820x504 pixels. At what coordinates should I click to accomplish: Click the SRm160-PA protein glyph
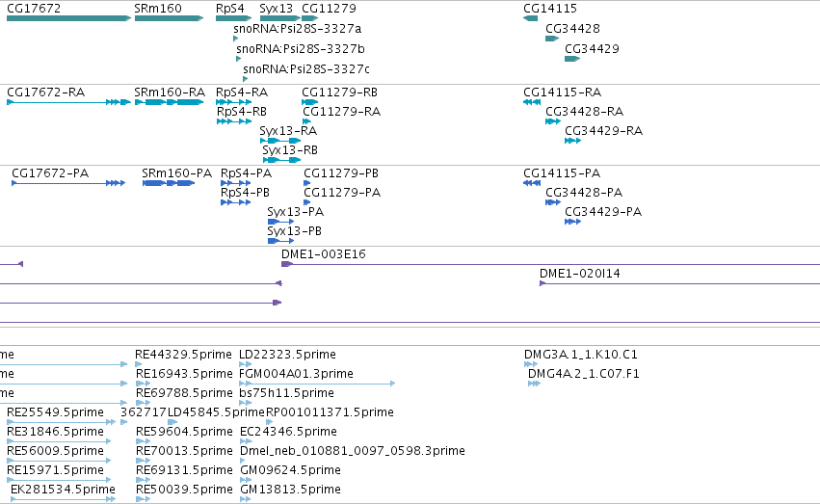pyautogui.click(x=169, y=183)
